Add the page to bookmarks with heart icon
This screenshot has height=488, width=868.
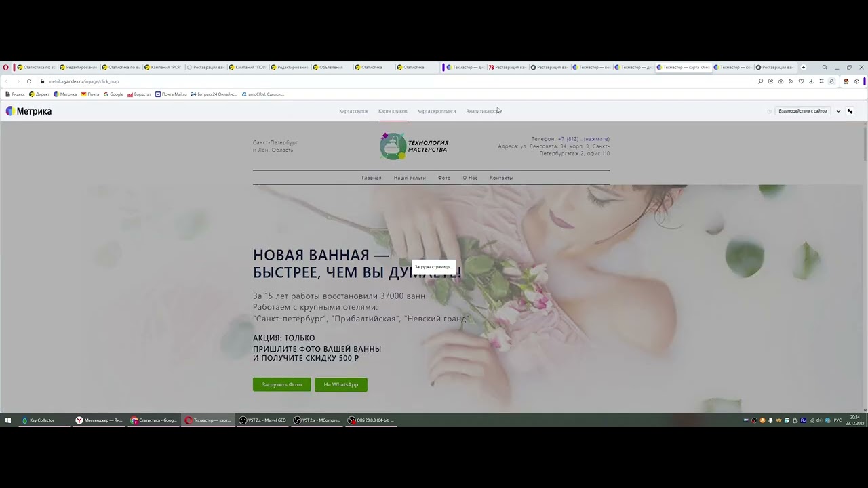coord(801,81)
